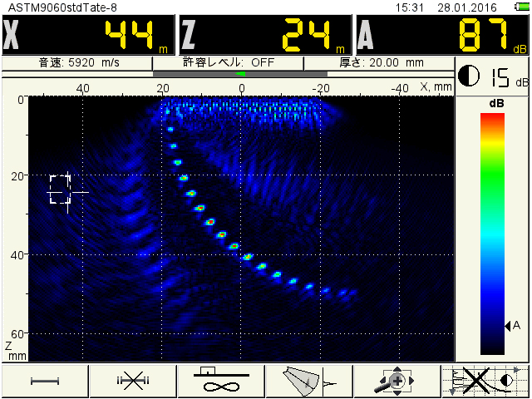532x399 pixels.
Task: Click the 15 dB contrast value
Action: pos(508,77)
